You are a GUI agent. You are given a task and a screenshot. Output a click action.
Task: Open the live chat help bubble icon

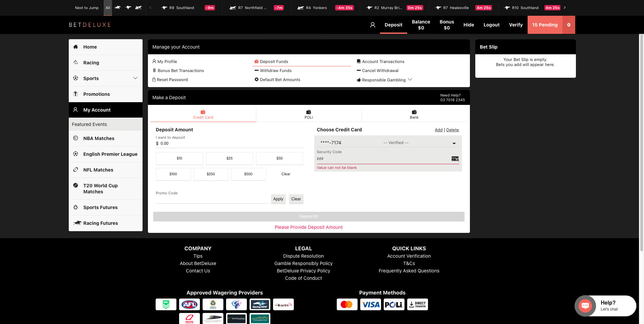tap(585, 306)
